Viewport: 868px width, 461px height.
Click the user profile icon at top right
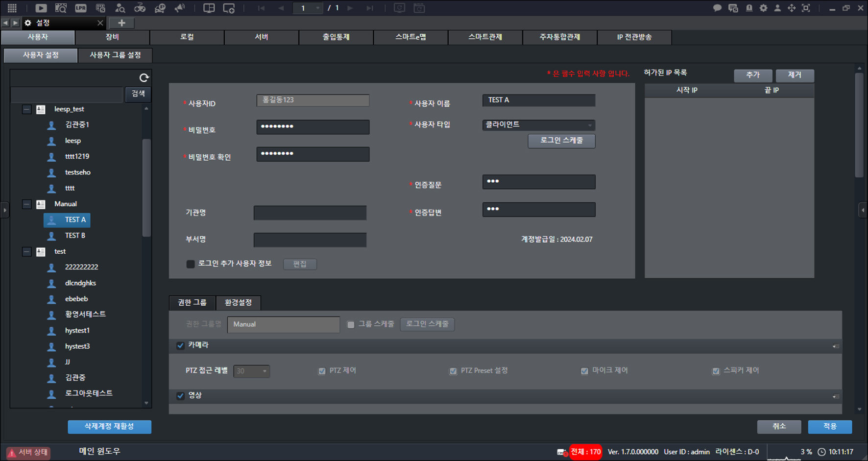pos(777,8)
